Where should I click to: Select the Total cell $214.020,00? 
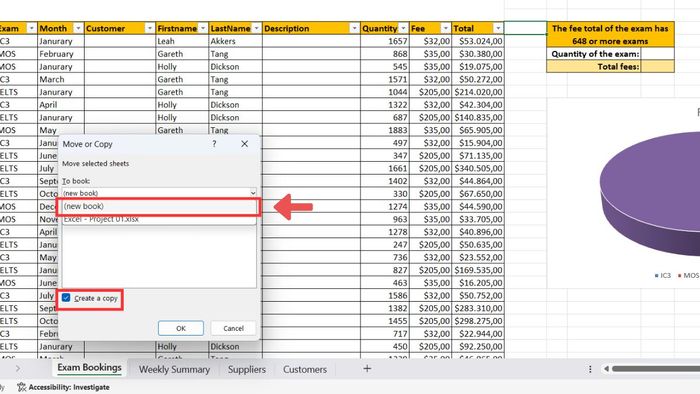[478, 92]
